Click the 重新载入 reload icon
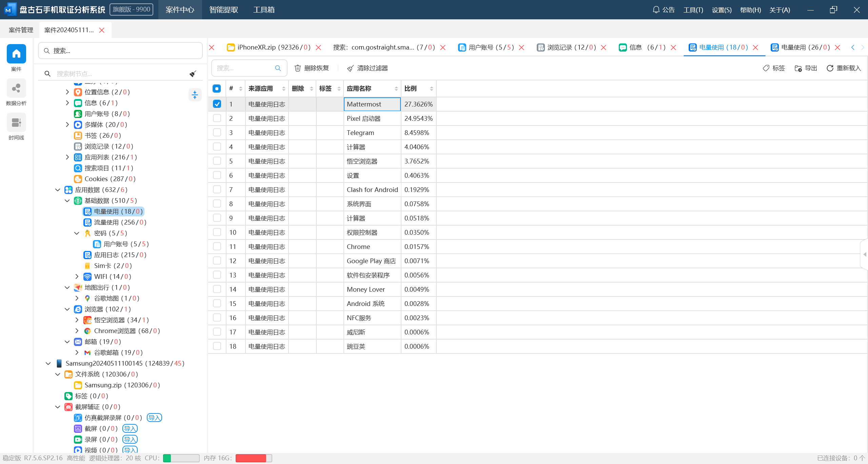The width and height of the screenshot is (868, 464). [x=830, y=68]
